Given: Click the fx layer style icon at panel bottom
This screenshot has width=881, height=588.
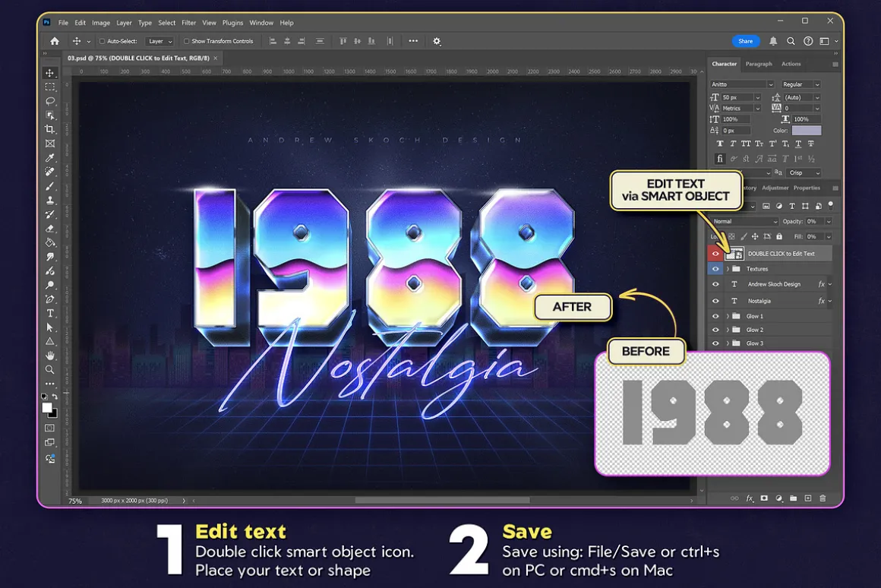Looking at the screenshot, I should (x=750, y=498).
